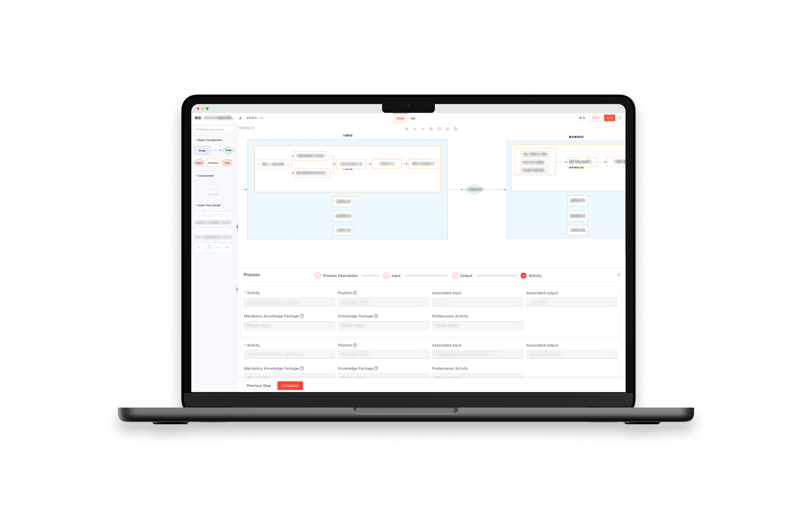Click the Previous Step button
This screenshot has height=531, width=812.
(x=259, y=386)
